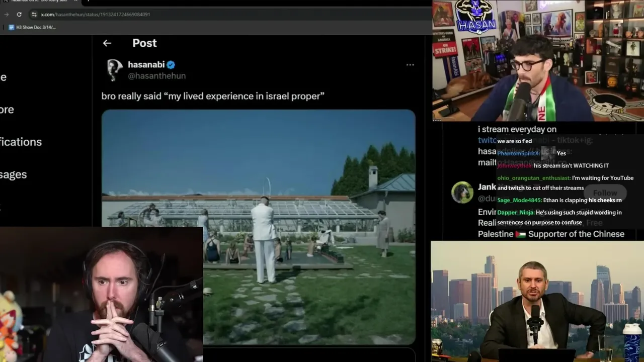The height and width of the screenshot is (362, 644).
Task: Click 'i stream everyday on' bio text
Action: coord(517,129)
